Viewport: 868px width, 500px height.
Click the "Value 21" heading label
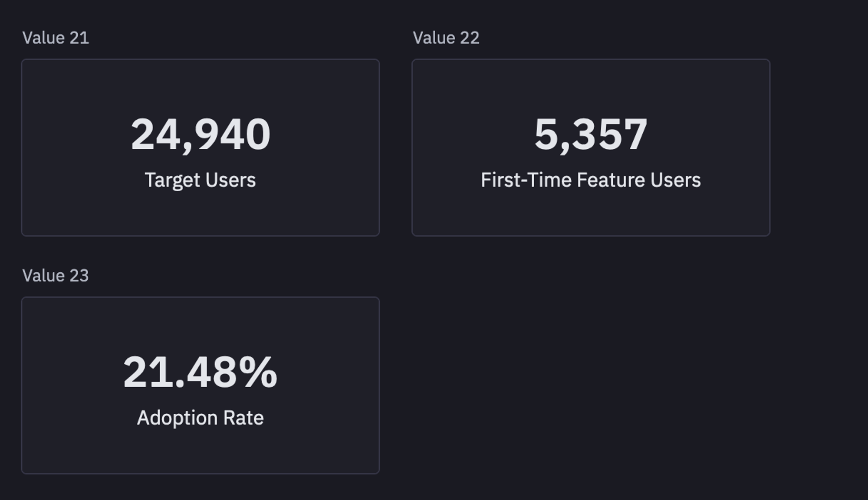(x=56, y=38)
